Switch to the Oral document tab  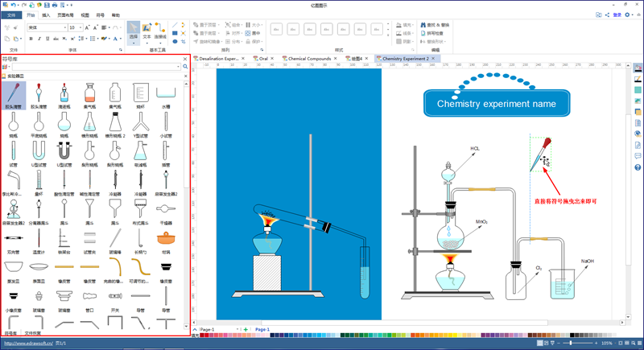(263, 59)
